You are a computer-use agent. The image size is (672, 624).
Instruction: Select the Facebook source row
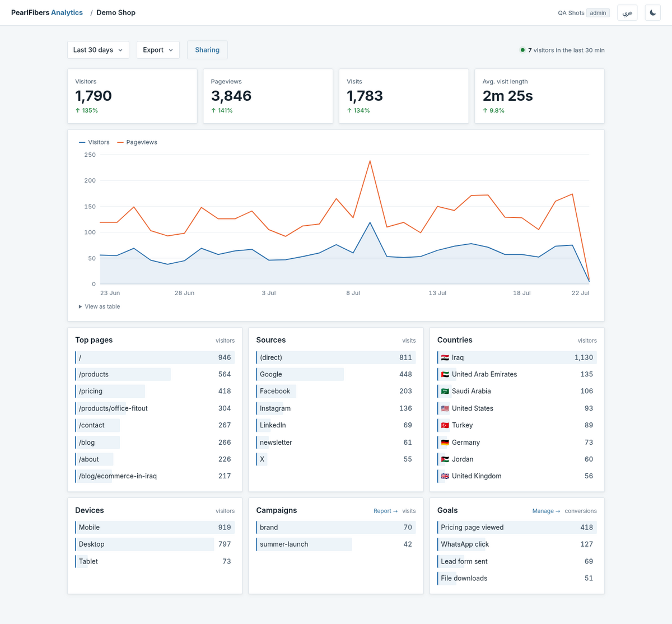[336, 391]
